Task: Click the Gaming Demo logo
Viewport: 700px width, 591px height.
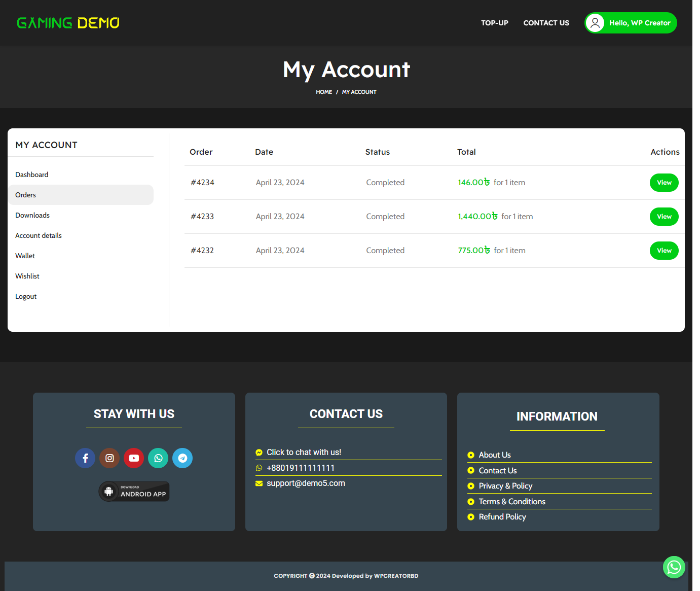Action: 68,23
